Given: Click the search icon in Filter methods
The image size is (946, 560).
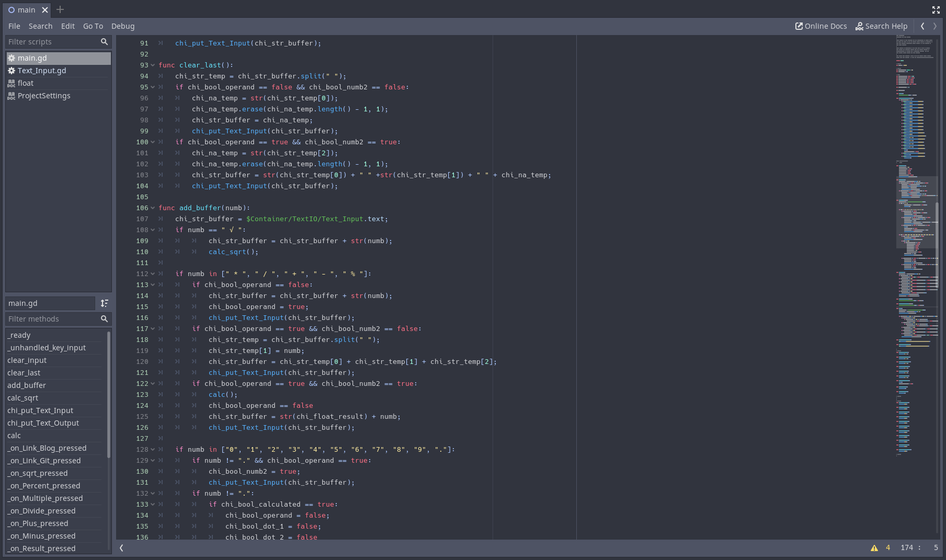Looking at the screenshot, I should click(104, 319).
